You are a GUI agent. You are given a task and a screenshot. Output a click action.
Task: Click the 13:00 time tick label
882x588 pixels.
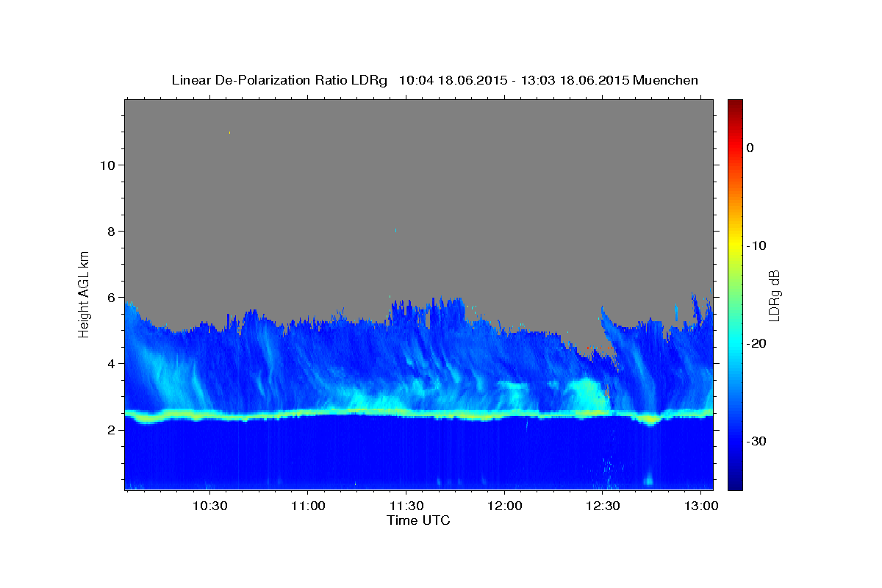coord(701,506)
